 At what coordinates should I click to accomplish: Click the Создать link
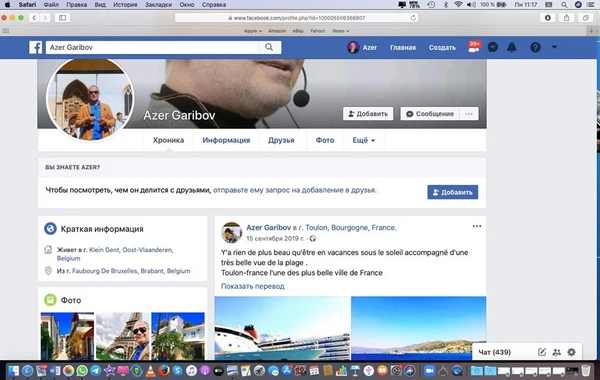click(x=442, y=47)
